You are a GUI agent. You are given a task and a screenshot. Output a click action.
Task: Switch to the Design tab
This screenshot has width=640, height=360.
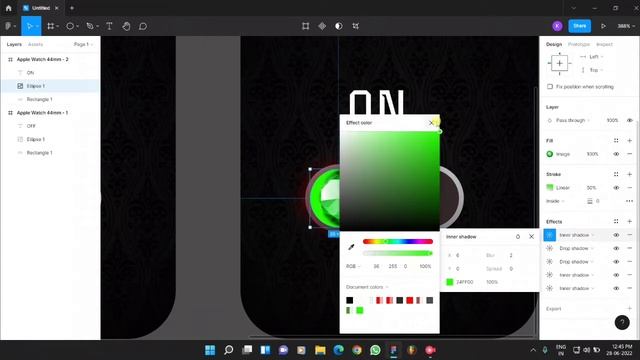coord(554,44)
